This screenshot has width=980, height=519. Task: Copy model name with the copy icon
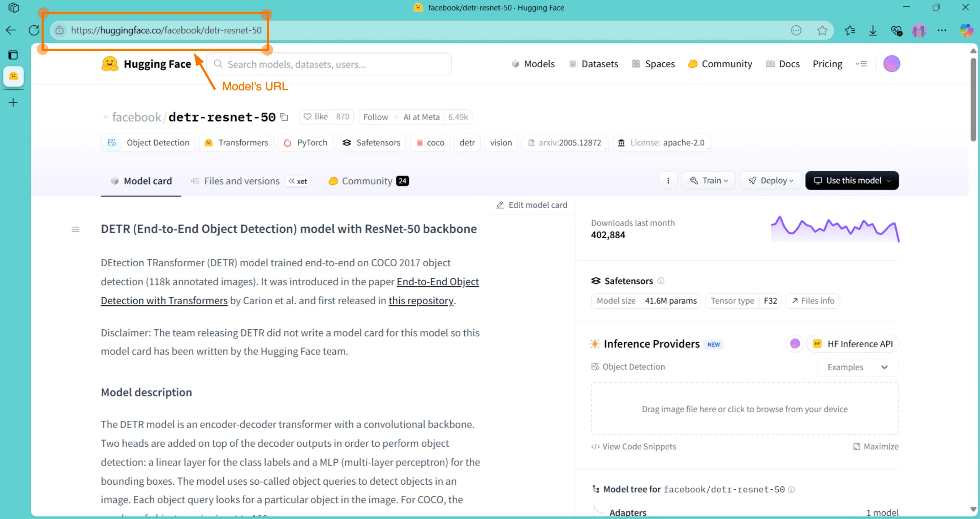tap(284, 117)
